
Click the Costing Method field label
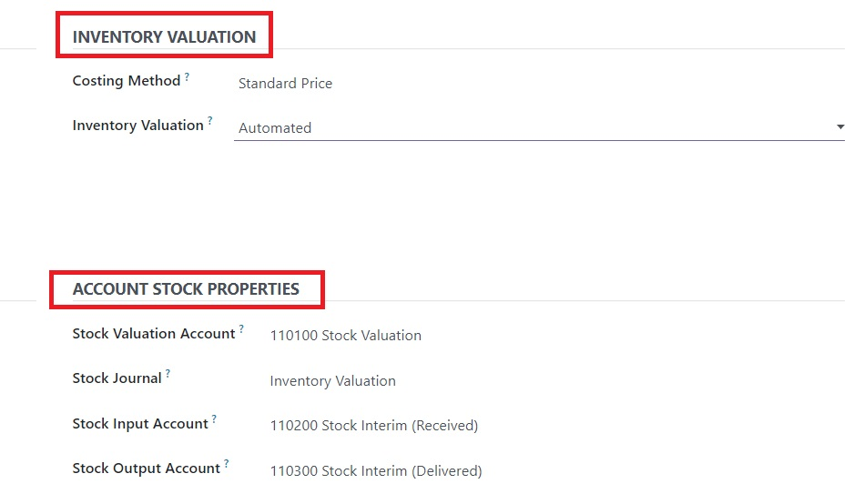(127, 81)
